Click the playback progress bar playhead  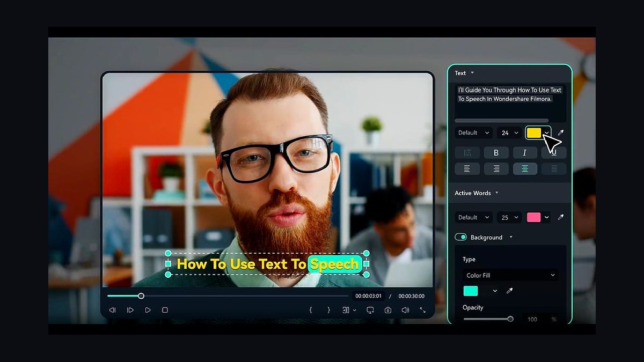[x=141, y=295]
